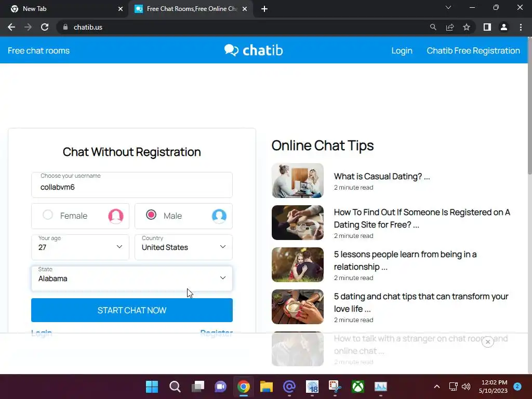Click the browser back arrow
532x399 pixels.
tap(11, 27)
